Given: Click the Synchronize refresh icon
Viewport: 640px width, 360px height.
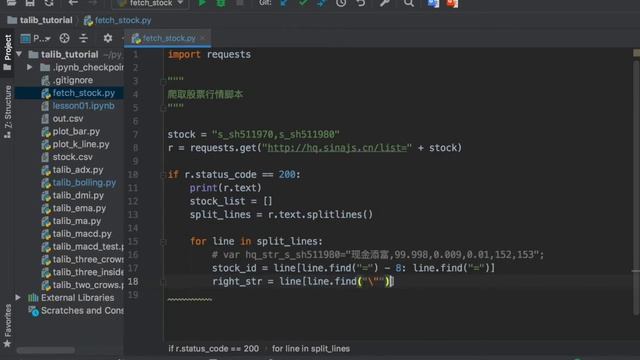Looking at the screenshot, I should coord(49,3).
